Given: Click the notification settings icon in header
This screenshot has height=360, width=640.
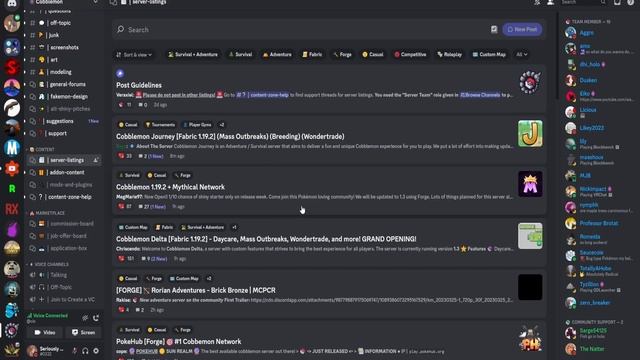Looking at the screenshot, I should [x=537, y=2].
